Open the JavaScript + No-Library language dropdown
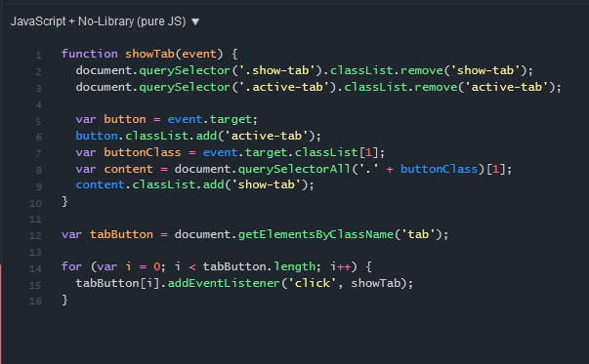Viewport: 589px width, 364px height. pos(105,21)
